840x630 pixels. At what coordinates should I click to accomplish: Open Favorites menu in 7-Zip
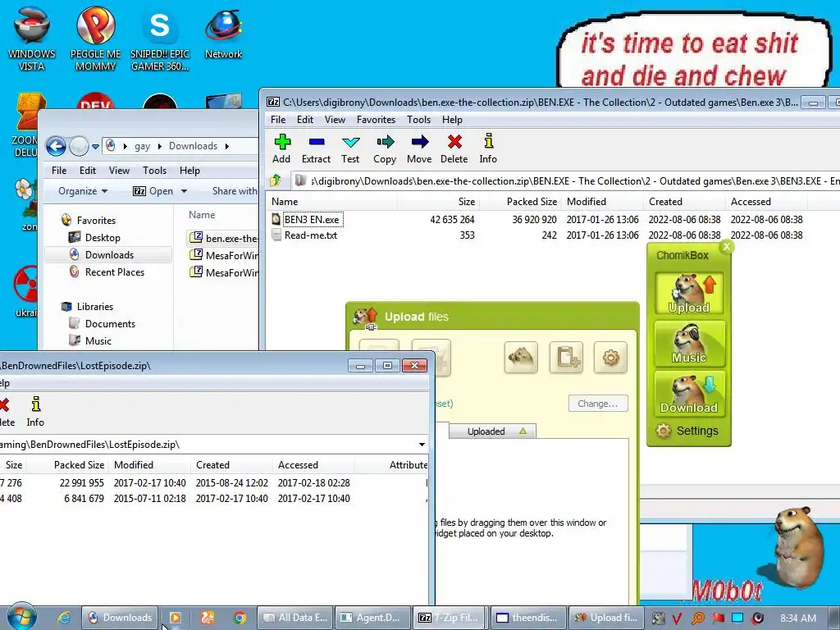tap(376, 120)
